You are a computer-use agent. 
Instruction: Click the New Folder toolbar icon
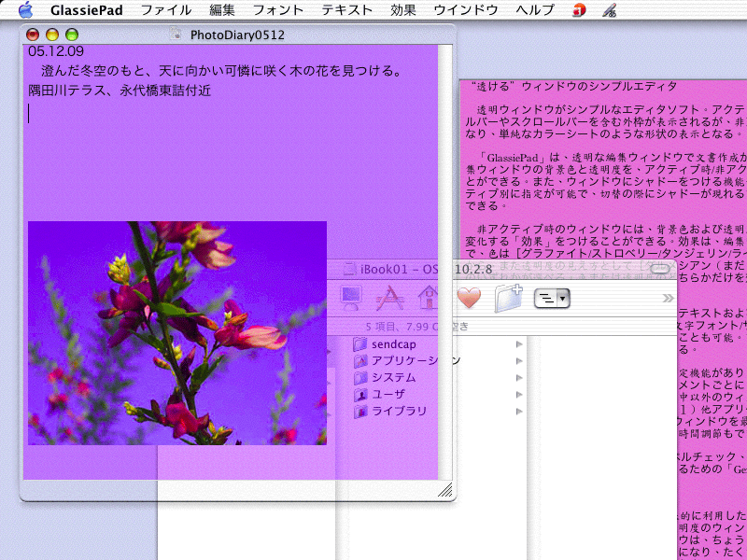[508, 298]
